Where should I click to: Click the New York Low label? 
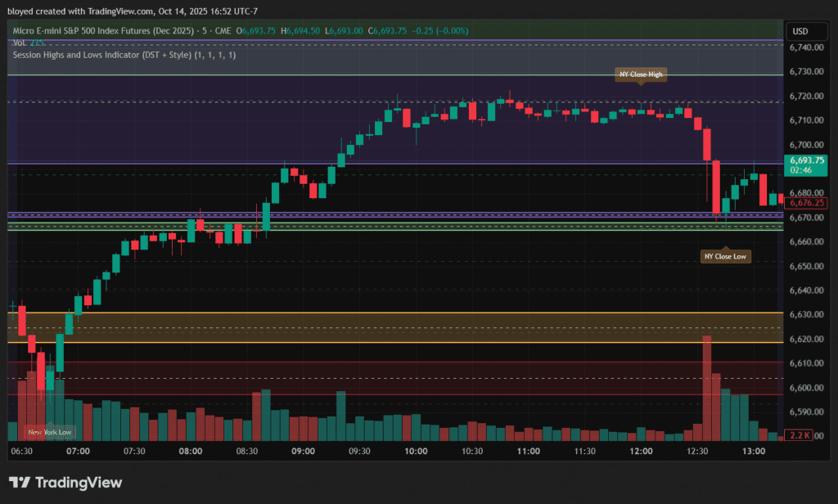[49, 431]
